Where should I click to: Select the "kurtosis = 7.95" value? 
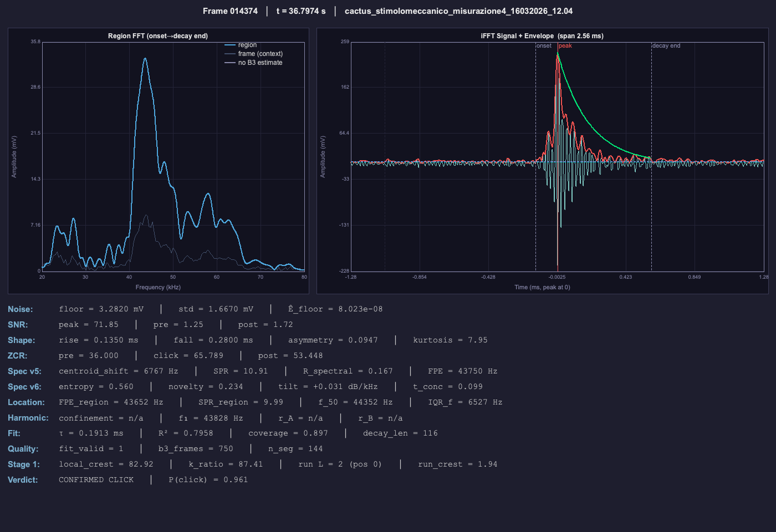(x=450, y=340)
